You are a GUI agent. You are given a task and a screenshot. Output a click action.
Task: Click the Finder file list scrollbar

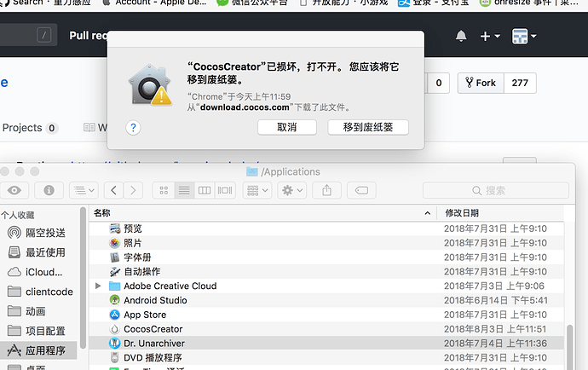569,347
